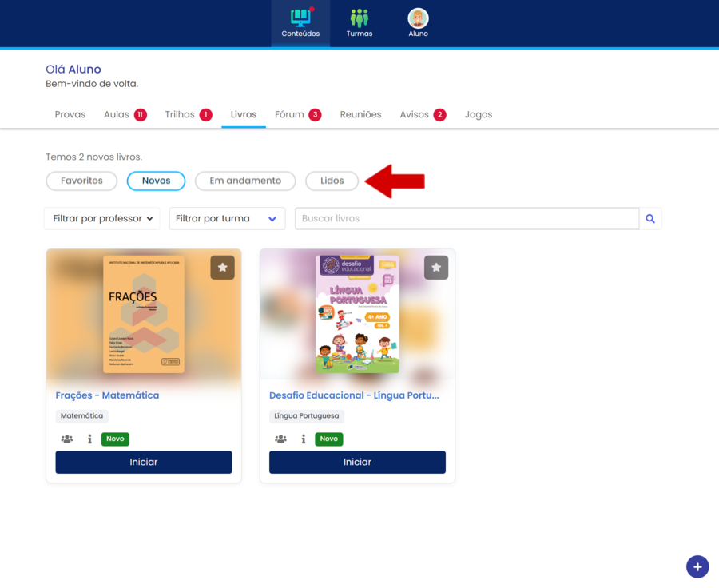Expand the Filtrar por turma dropdown
719x588 pixels.
point(227,219)
